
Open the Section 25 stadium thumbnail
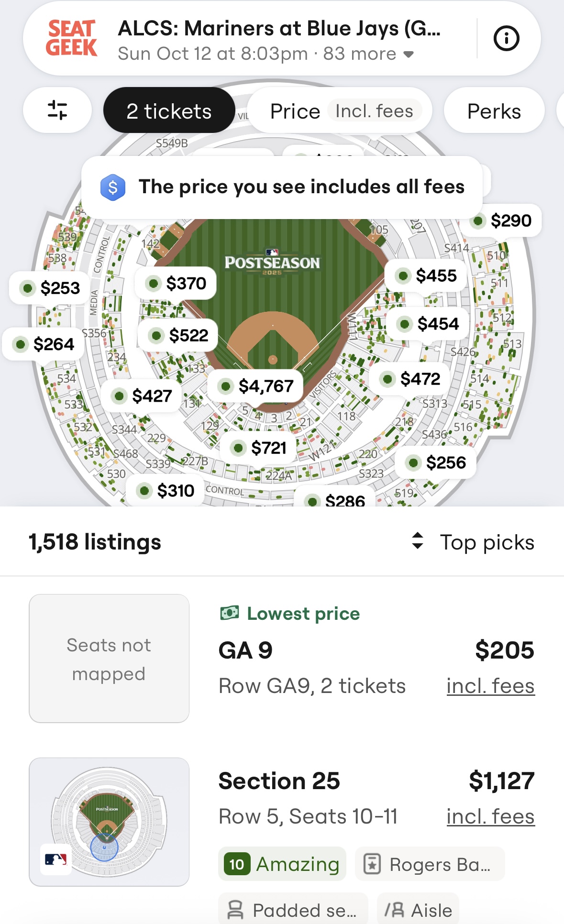coord(109,822)
